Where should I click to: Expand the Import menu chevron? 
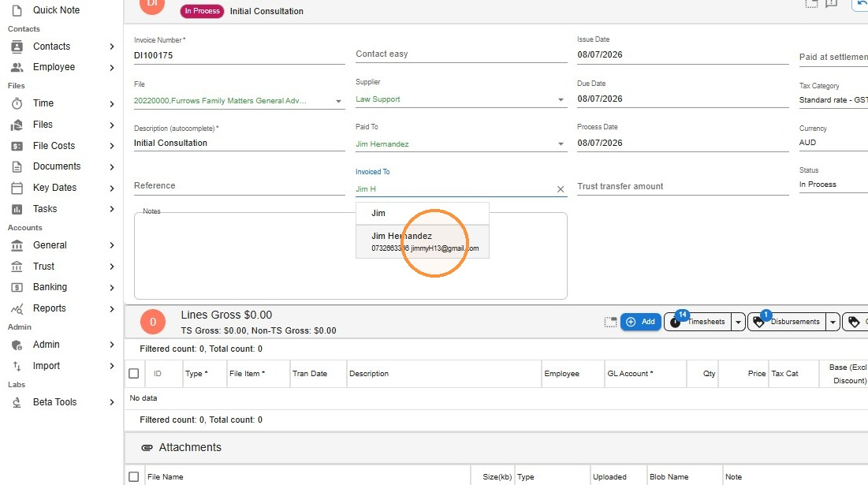[x=112, y=366]
